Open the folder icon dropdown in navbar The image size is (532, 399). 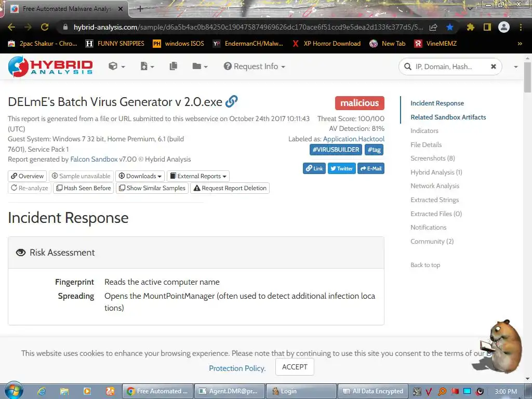click(199, 66)
